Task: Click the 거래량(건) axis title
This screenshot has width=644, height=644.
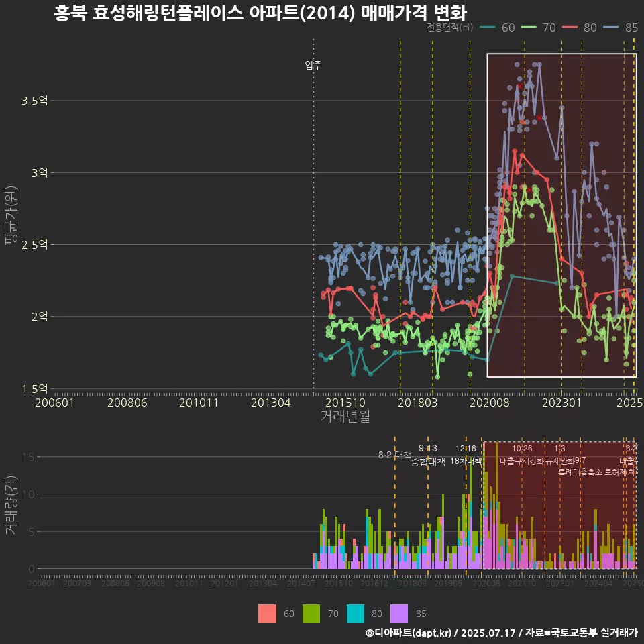Action: point(11,505)
